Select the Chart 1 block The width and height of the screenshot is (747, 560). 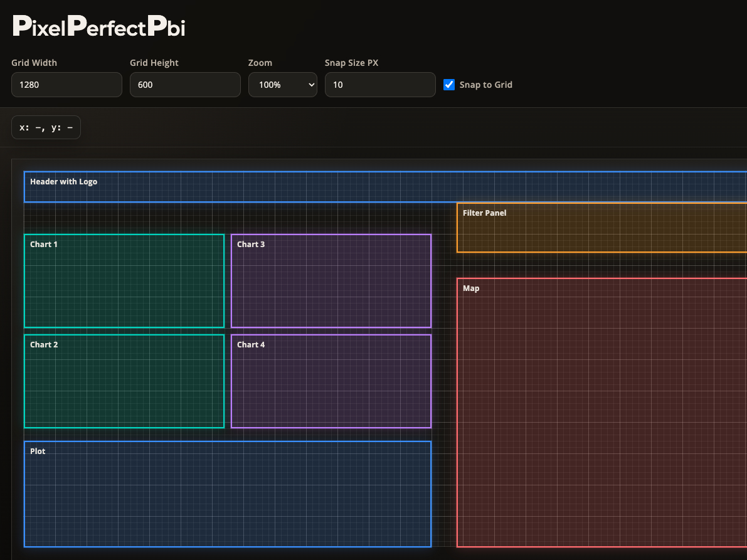coord(124,281)
